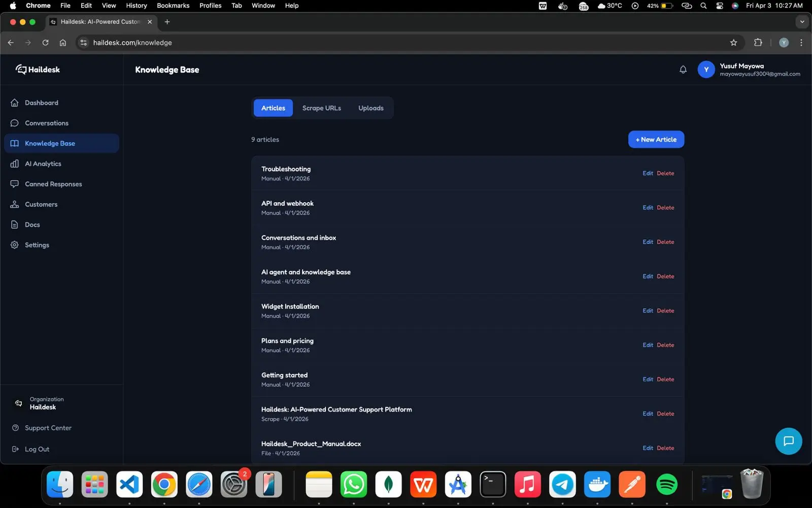This screenshot has width=812, height=508.
Task: Reload the page in Chrome
Action: pyautogui.click(x=45, y=43)
